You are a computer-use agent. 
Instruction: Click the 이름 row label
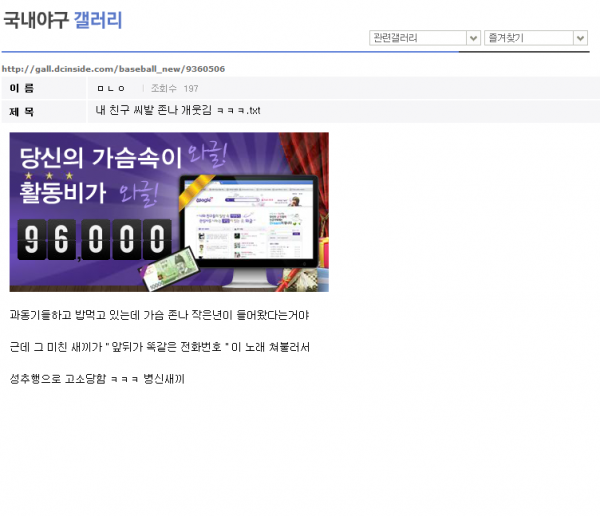[22, 89]
